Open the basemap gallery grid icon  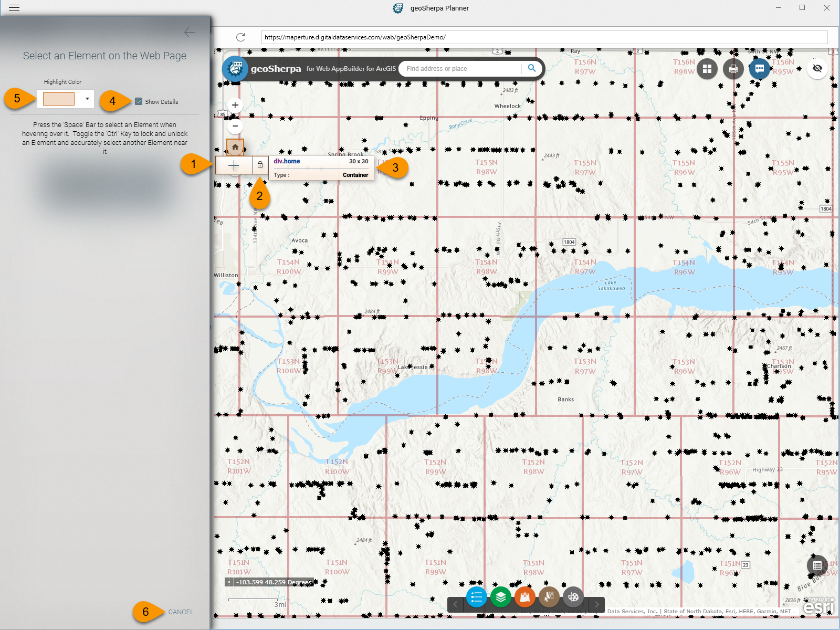pyautogui.click(x=707, y=69)
